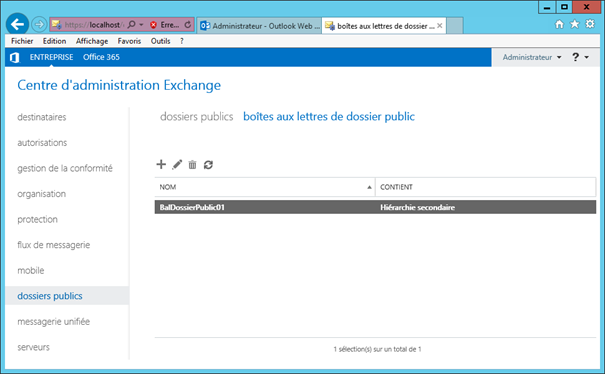Click the add new public folder mailbox plus icon
Viewport: 605px width, 374px height.
(x=161, y=164)
